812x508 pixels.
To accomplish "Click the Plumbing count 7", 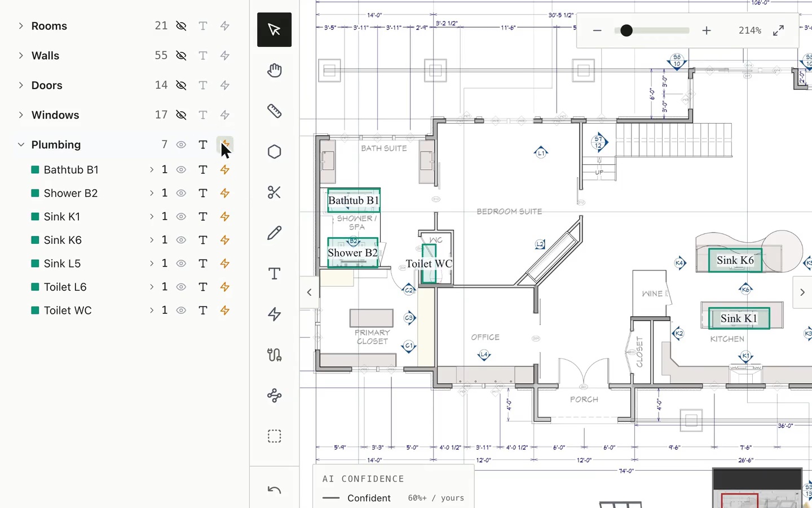I will click(164, 144).
